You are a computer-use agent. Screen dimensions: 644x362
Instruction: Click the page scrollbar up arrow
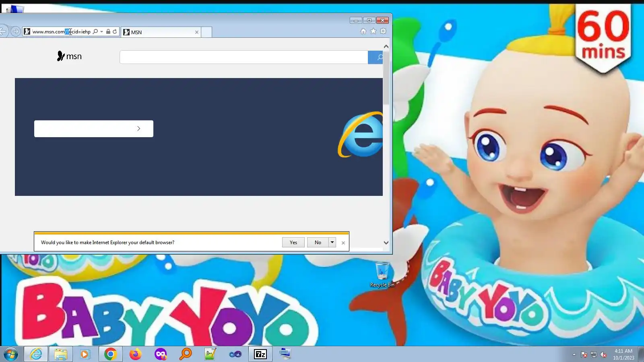coord(386,47)
